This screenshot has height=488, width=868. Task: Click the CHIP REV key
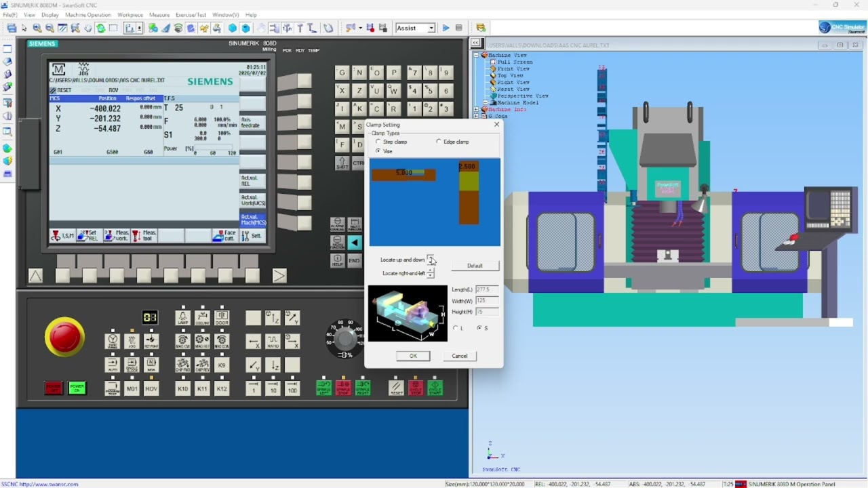click(202, 365)
